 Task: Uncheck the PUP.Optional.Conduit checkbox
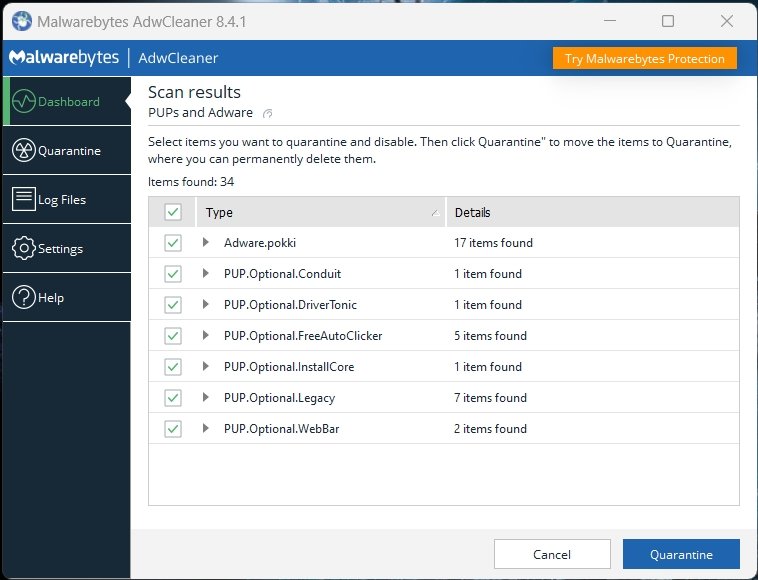coord(173,274)
